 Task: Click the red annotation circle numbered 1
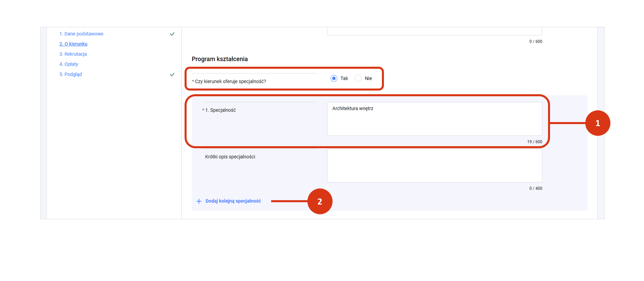(x=597, y=123)
